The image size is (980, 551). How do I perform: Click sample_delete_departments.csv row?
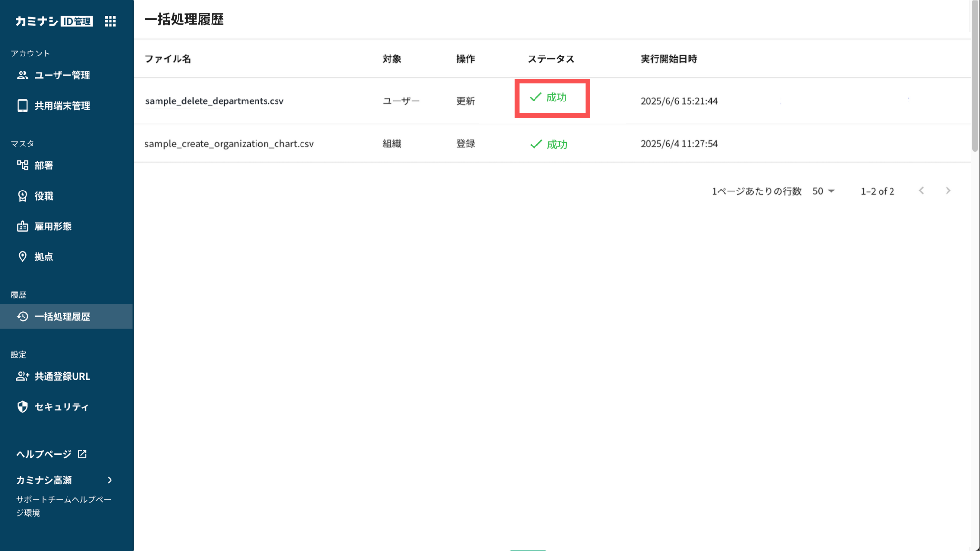214,101
